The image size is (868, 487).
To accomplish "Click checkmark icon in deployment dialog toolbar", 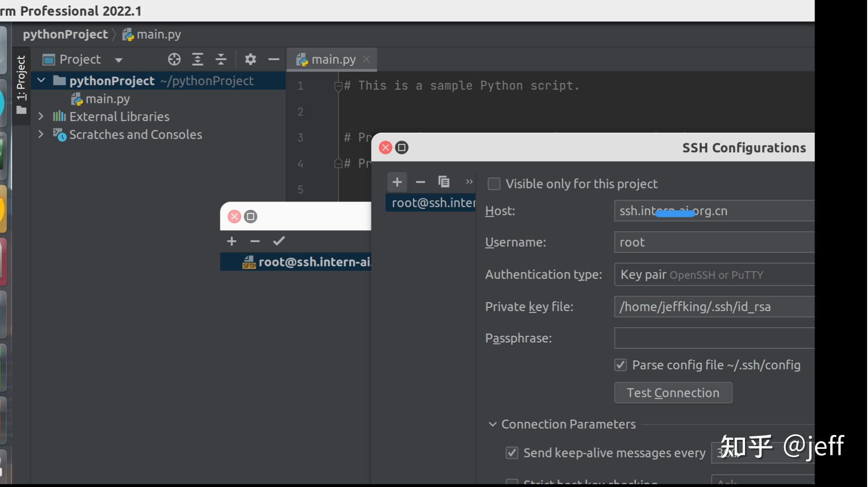I will point(279,241).
